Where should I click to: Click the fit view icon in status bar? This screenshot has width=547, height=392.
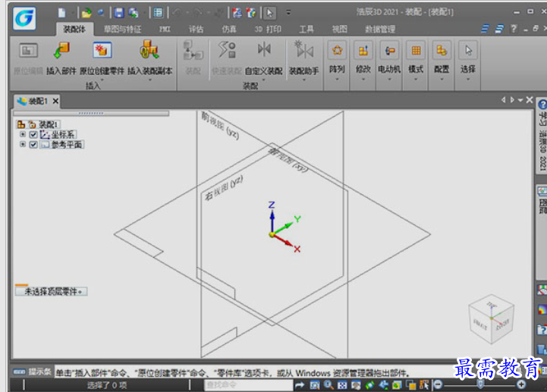point(343,385)
